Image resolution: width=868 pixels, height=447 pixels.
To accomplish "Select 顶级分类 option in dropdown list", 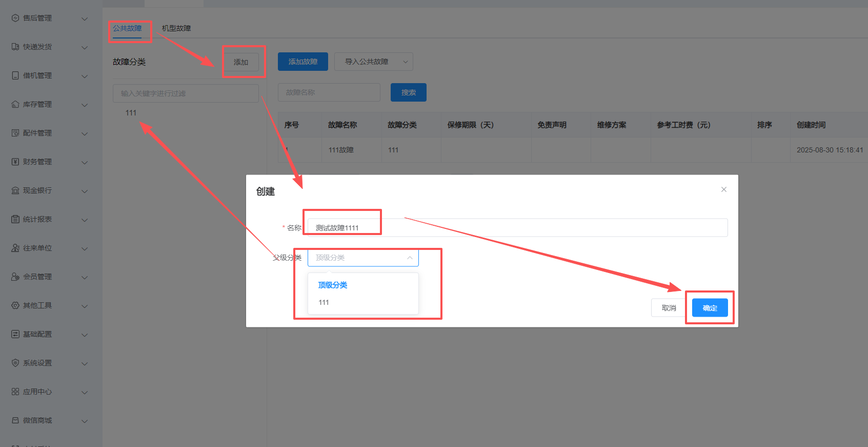I will [333, 285].
